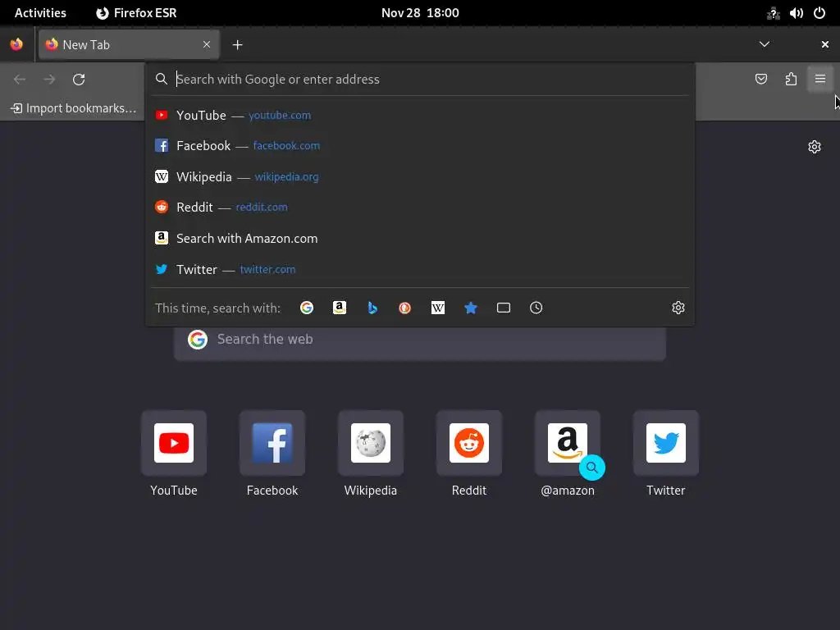Go back with the back arrow
Viewport: 840px width, 630px height.
[x=20, y=80]
